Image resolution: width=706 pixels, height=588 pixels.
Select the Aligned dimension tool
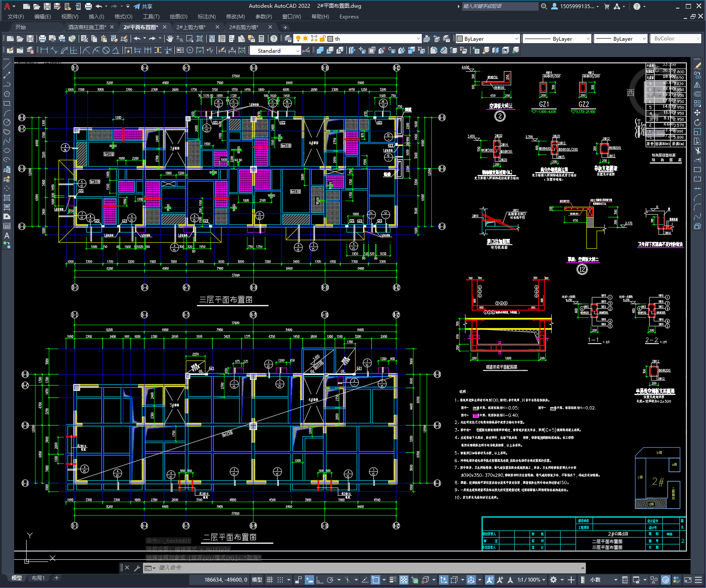click(x=54, y=50)
